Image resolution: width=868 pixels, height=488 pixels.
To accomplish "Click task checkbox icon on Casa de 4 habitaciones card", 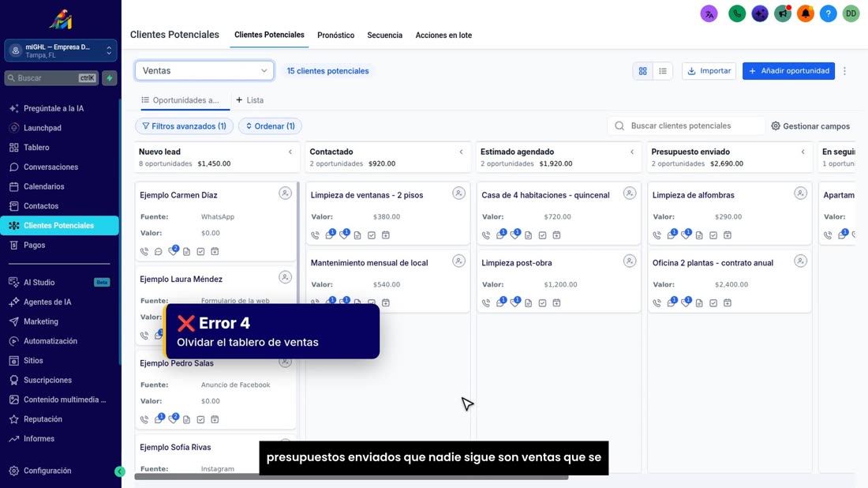I will pos(543,235).
